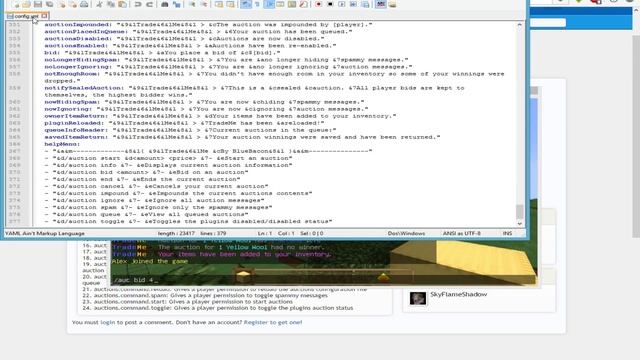
Task: Stop macro recording with the black square icon
Action: [330, 4]
